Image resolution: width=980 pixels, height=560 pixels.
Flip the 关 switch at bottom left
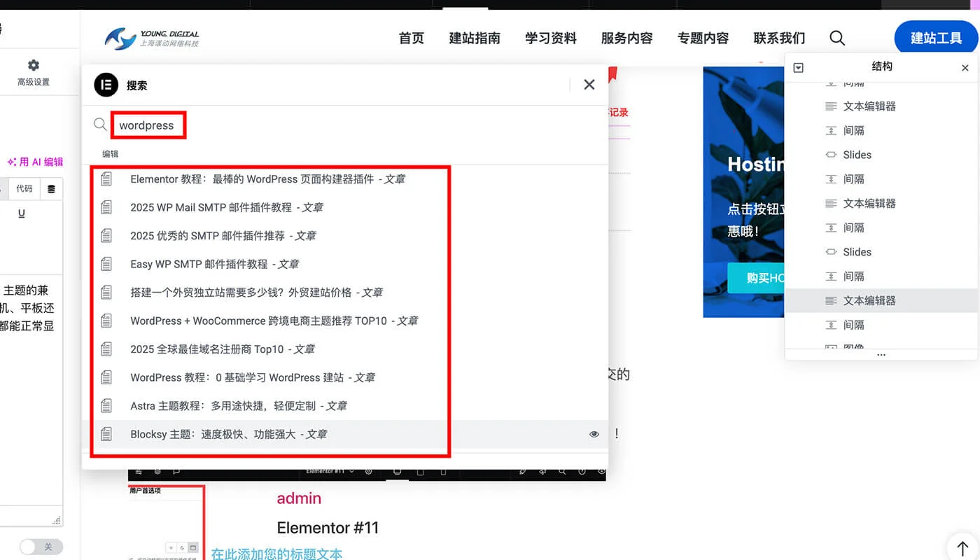point(41,547)
